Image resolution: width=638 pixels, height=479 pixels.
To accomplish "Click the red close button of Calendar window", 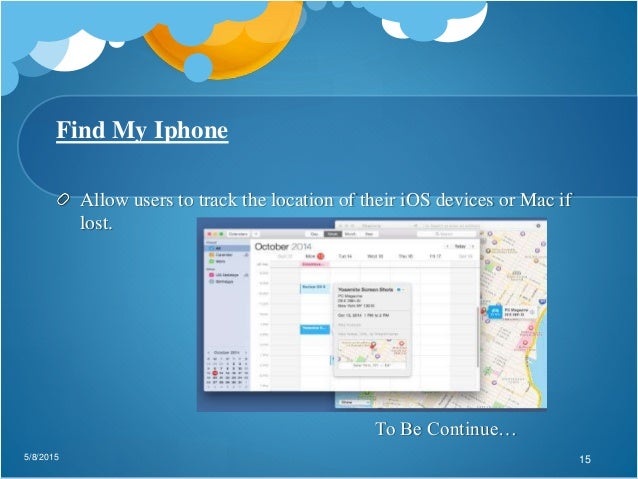I will pos(209,234).
